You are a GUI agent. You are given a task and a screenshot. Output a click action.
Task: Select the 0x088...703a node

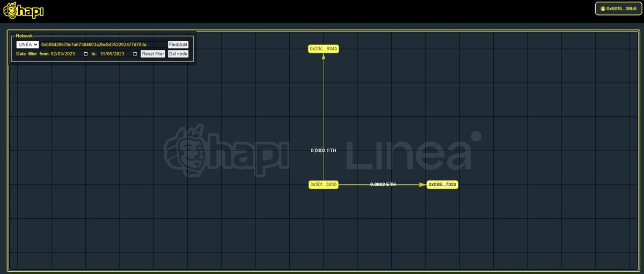pyautogui.click(x=442, y=184)
